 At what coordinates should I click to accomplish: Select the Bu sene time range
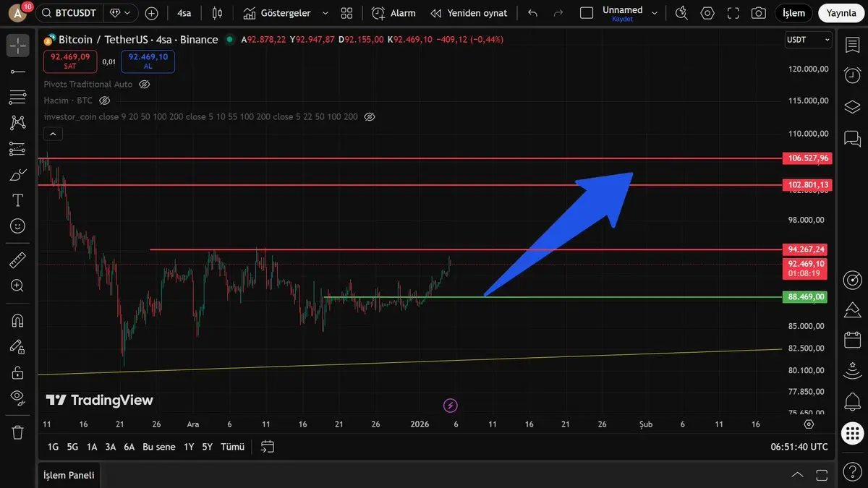click(x=159, y=447)
